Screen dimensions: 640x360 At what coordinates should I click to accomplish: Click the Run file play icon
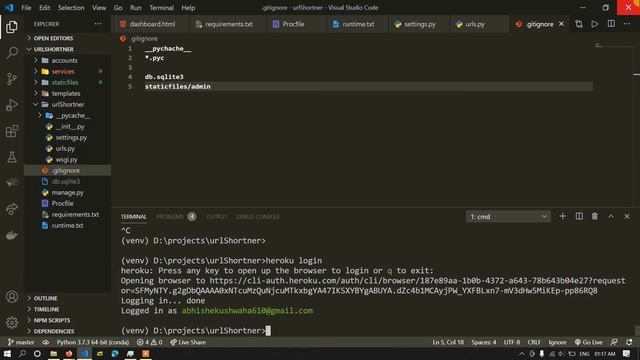click(595, 24)
